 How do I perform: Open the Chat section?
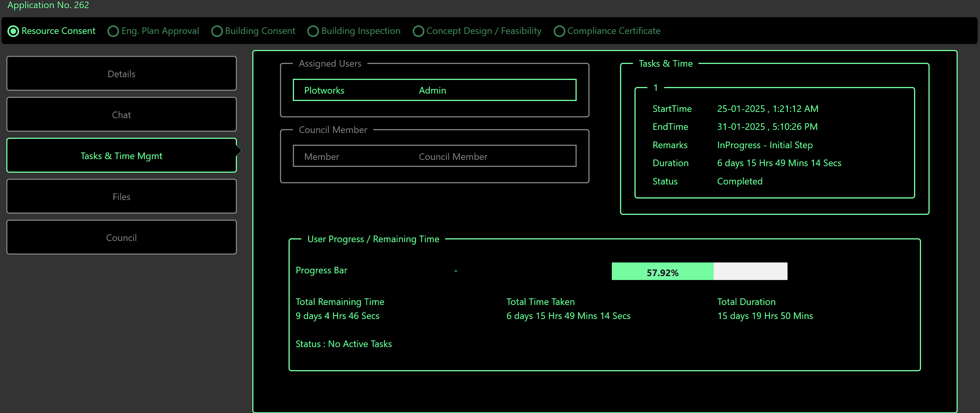(121, 114)
